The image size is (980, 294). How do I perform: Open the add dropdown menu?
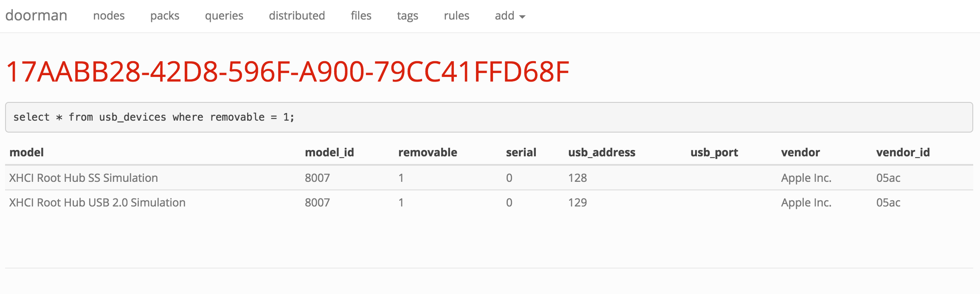(x=509, y=16)
